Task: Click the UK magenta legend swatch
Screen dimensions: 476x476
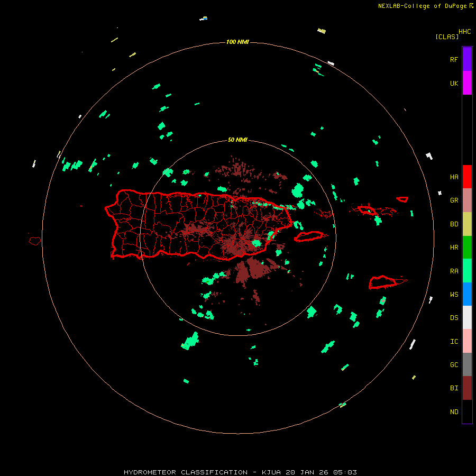Action: [467, 83]
